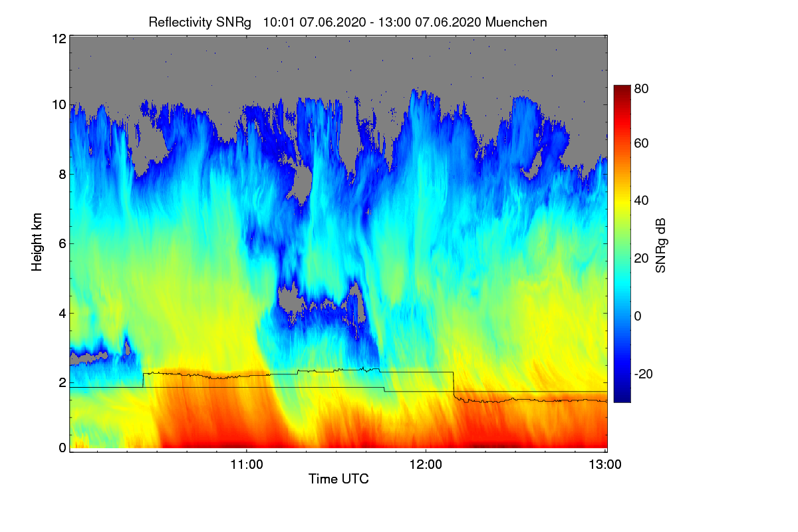This screenshot has height=532, width=798.
Task: Click the height tick label 10
Action: pyautogui.click(x=59, y=104)
